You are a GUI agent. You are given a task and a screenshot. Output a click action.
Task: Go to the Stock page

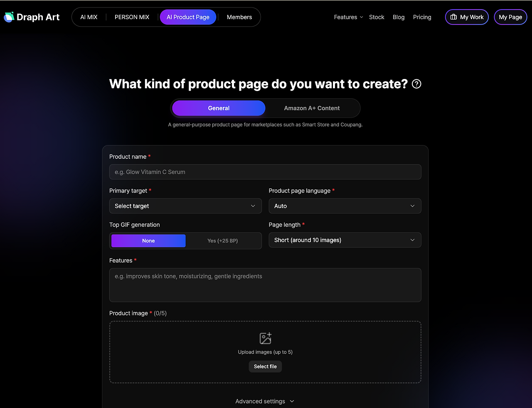pyautogui.click(x=377, y=17)
